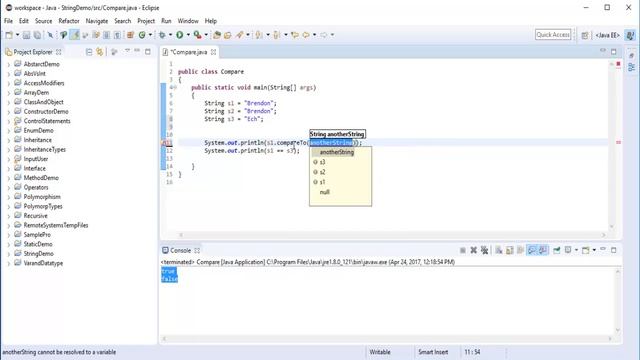Screen dimensions: 640x360
Task: Open Display Selected Console dropdown arrow
Action: (576, 250)
